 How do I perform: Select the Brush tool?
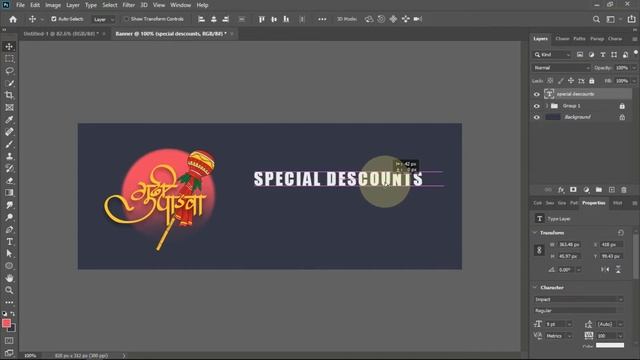pos(9,144)
